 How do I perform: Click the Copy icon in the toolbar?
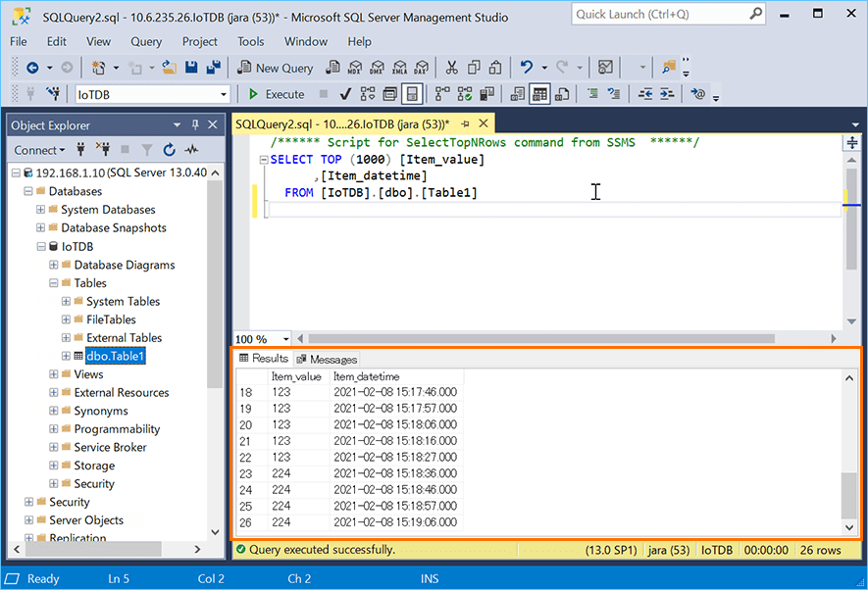click(474, 68)
